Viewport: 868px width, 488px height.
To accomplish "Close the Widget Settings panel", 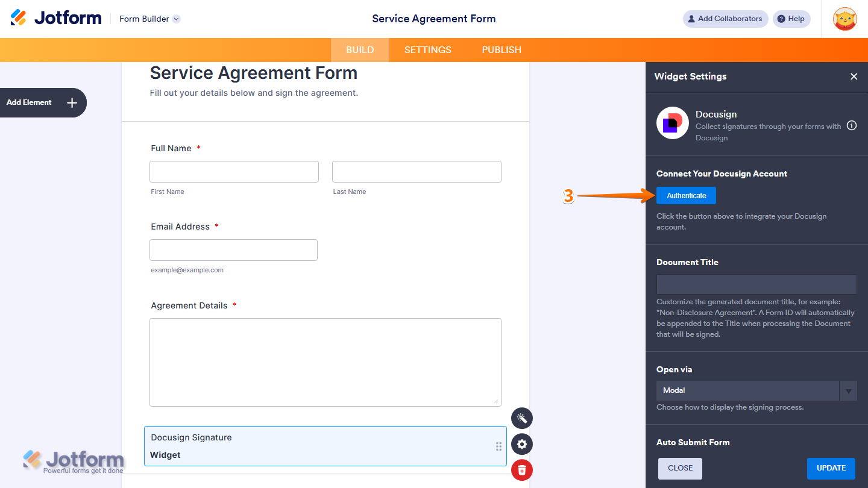I will (854, 77).
